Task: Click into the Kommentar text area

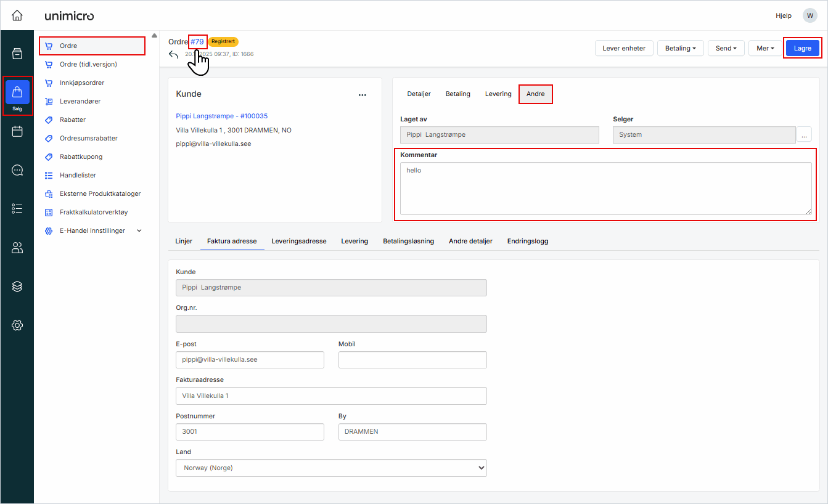Action: click(605, 189)
